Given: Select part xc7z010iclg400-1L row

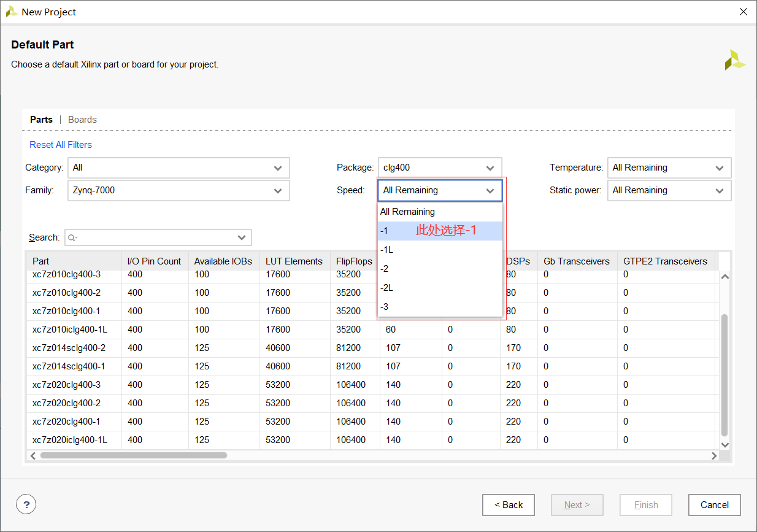Looking at the screenshot, I should [371, 330].
